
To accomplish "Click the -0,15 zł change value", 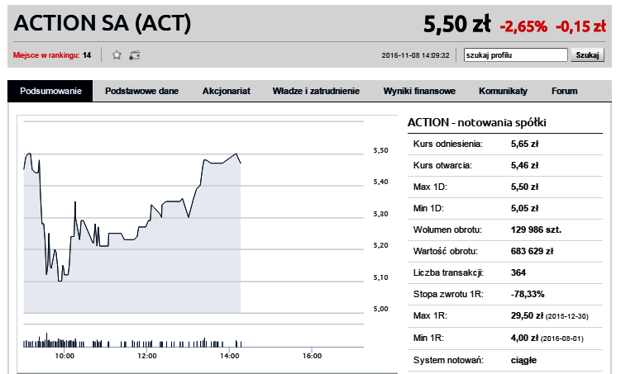I will [580, 27].
